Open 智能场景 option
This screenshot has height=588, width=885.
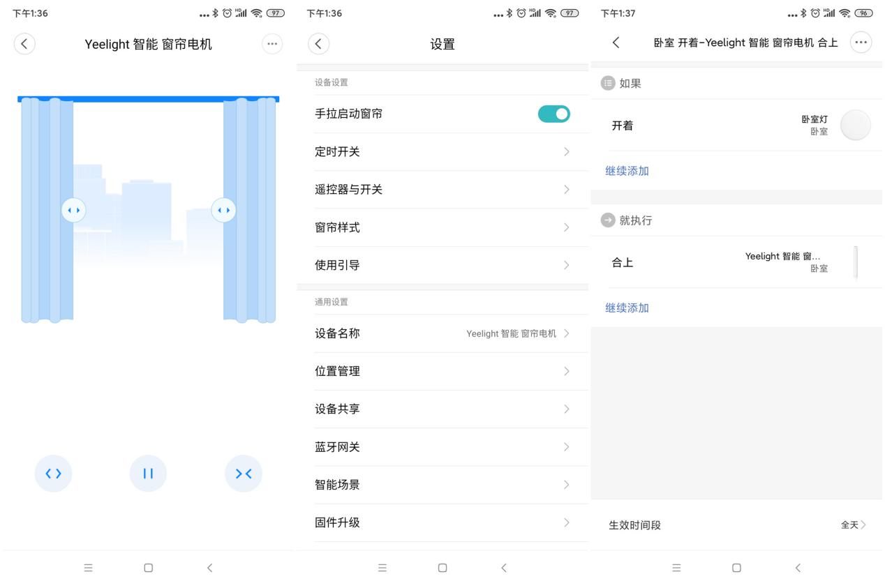442,485
